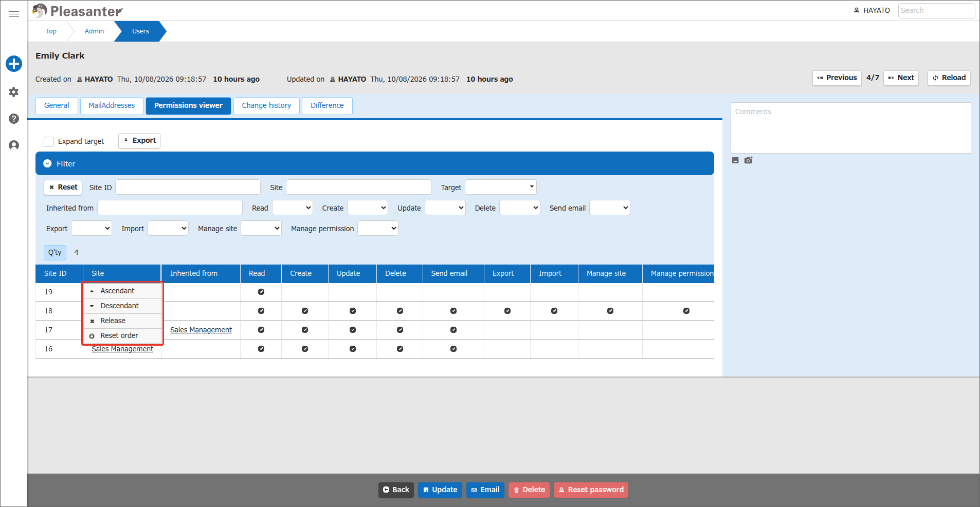This screenshot has width=980, height=507.
Task: Click the blue plus create-new icon
Action: click(x=14, y=64)
